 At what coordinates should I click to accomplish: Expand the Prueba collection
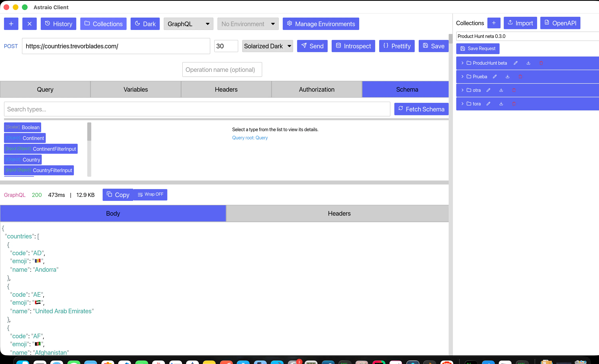pos(462,77)
